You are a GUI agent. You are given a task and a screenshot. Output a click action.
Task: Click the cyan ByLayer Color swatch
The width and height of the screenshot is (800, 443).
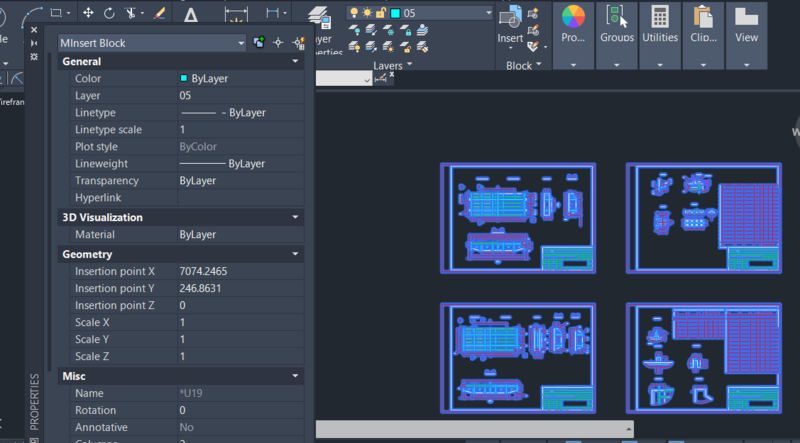tap(184, 78)
